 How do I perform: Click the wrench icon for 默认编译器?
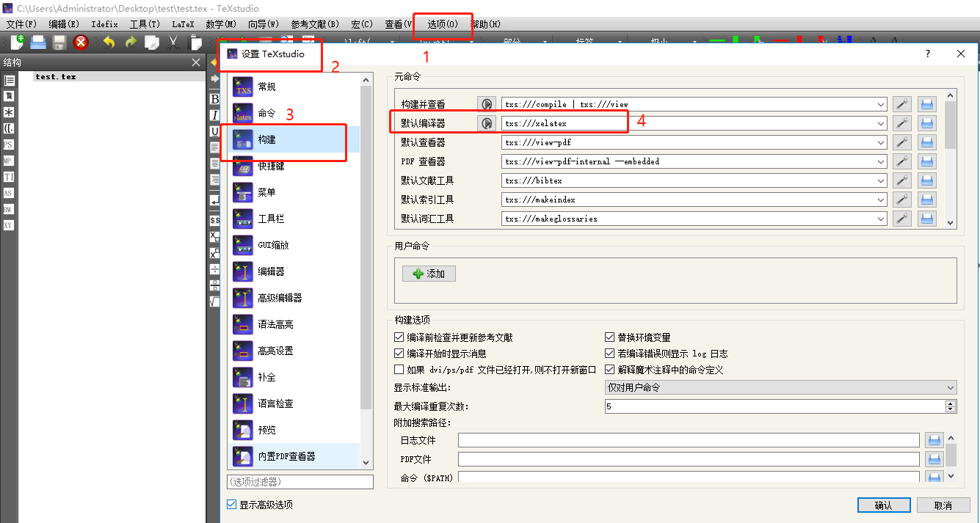902,123
